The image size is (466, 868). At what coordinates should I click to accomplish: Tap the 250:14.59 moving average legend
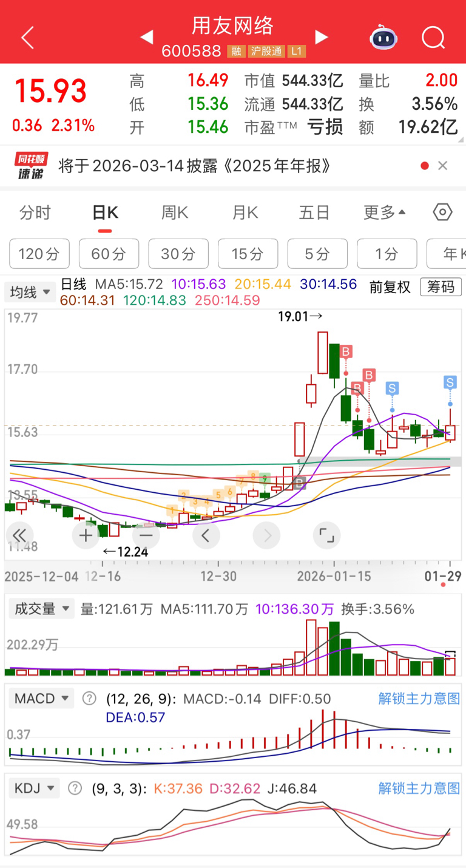[x=228, y=300]
